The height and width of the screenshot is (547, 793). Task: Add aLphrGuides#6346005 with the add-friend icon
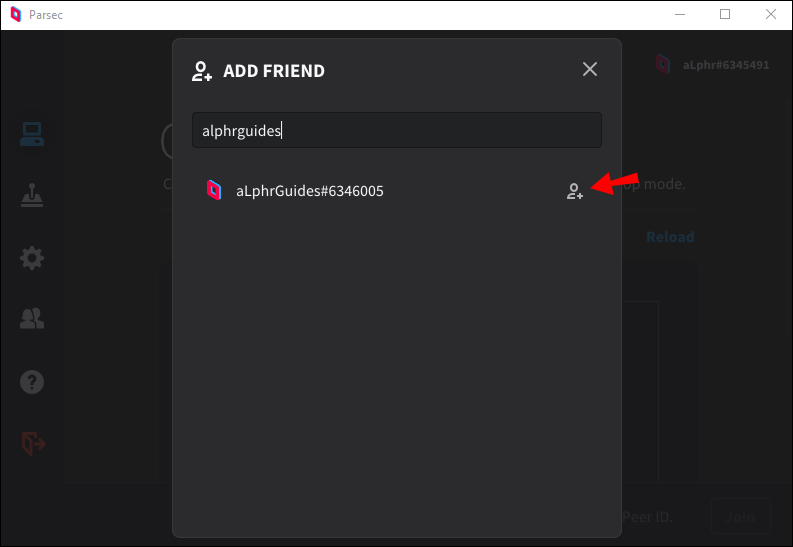[574, 191]
